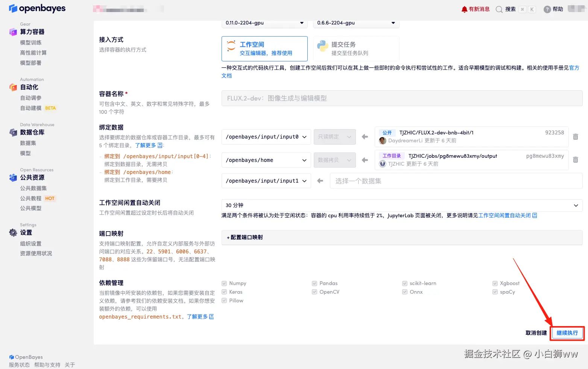The width and height of the screenshot is (588, 369).
Task: Toggle the Pillow checkbox
Action: pyautogui.click(x=224, y=300)
